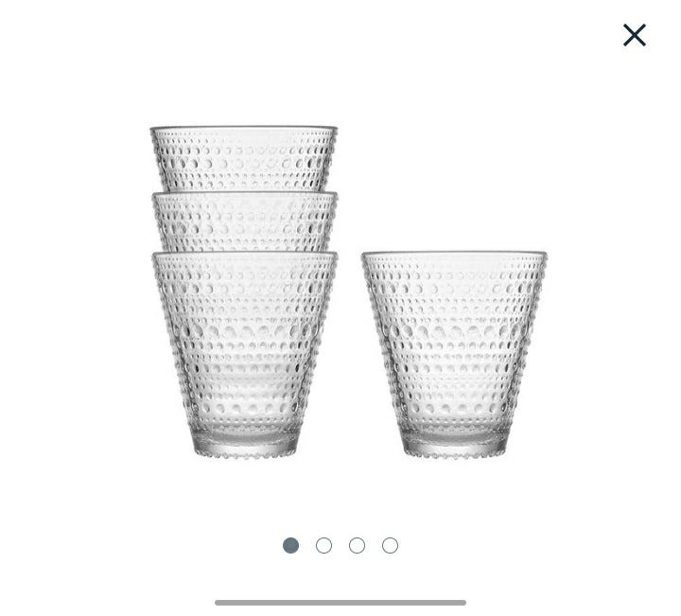Click the large bead row on right glass middle

coord(454,331)
